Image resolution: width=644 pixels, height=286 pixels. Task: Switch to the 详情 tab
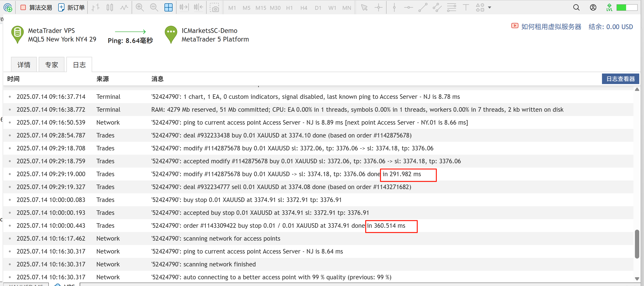pyautogui.click(x=24, y=65)
